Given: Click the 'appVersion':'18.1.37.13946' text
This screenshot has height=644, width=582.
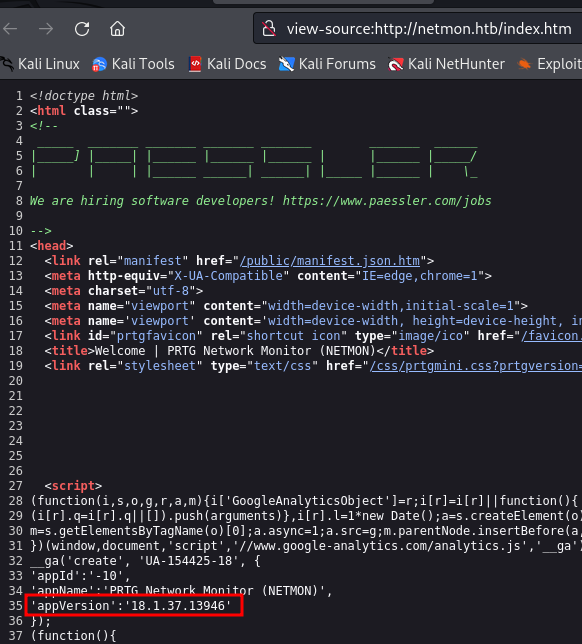Looking at the screenshot, I should tap(131, 606).
